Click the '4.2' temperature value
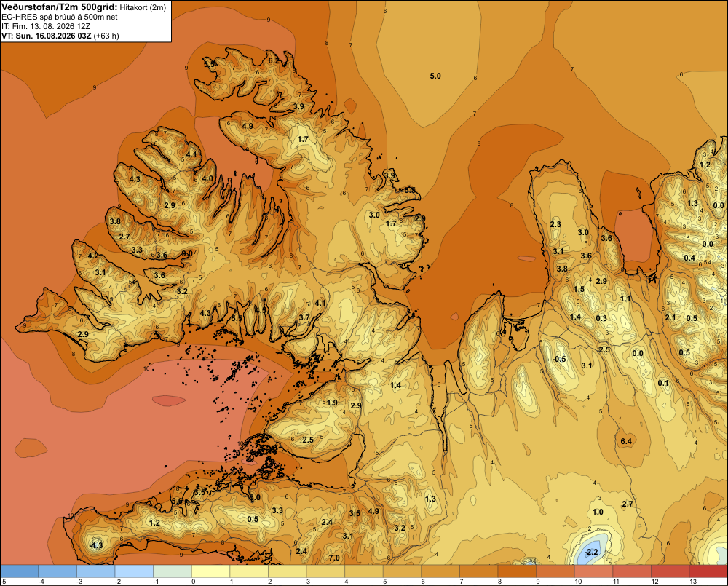 pyautogui.click(x=93, y=256)
